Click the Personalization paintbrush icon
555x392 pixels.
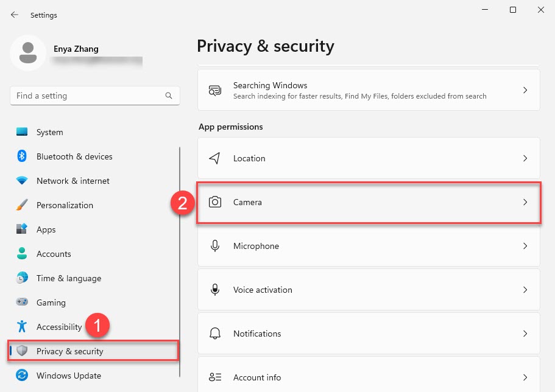pyautogui.click(x=22, y=205)
